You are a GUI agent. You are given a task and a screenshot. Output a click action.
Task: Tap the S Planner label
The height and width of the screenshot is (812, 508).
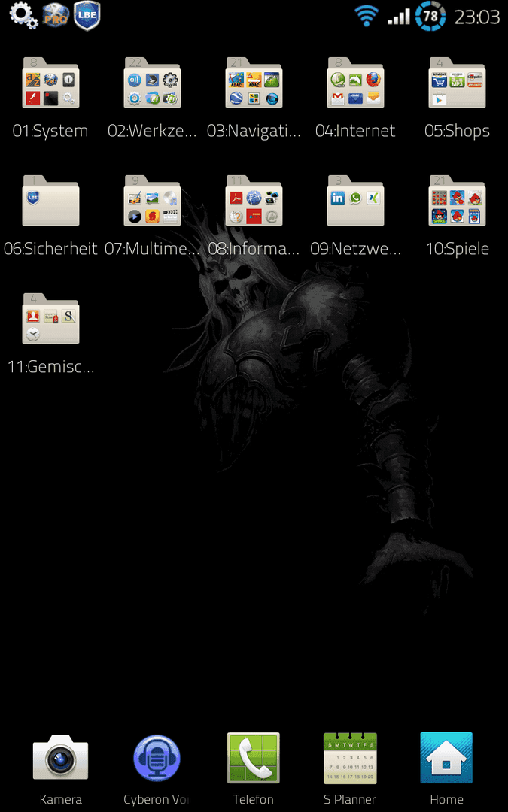tap(350, 799)
